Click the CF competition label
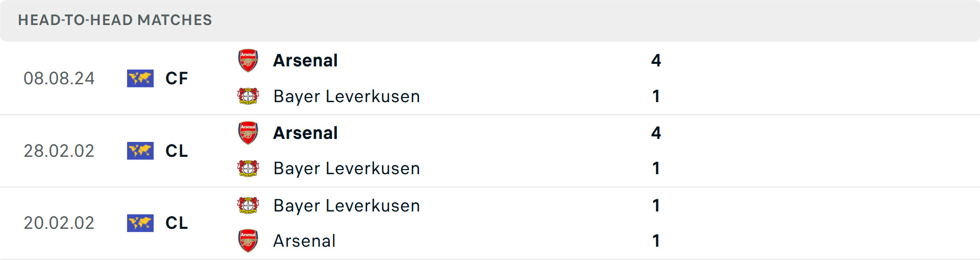This screenshot has width=980, height=260. pyautogui.click(x=177, y=79)
